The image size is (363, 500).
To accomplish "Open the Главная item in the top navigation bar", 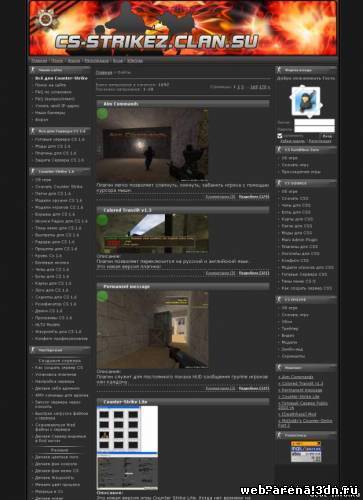I will click(x=39, y=61).
